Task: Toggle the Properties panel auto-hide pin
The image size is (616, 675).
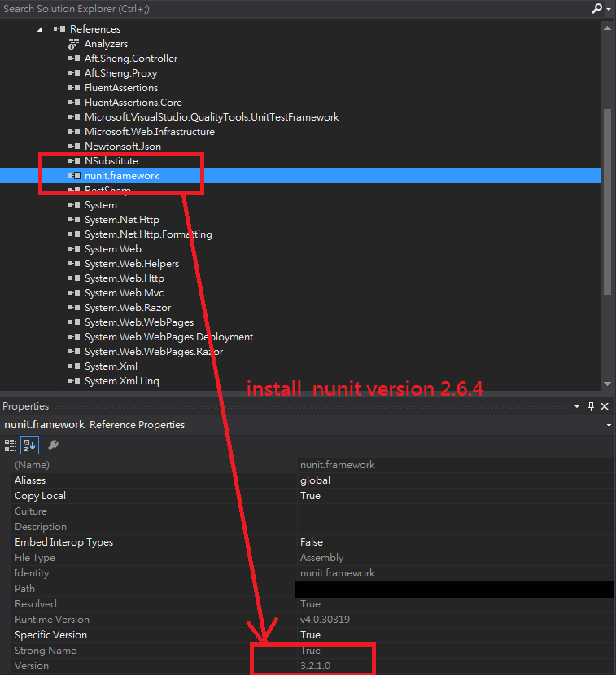Action: [x=591, y=406]
